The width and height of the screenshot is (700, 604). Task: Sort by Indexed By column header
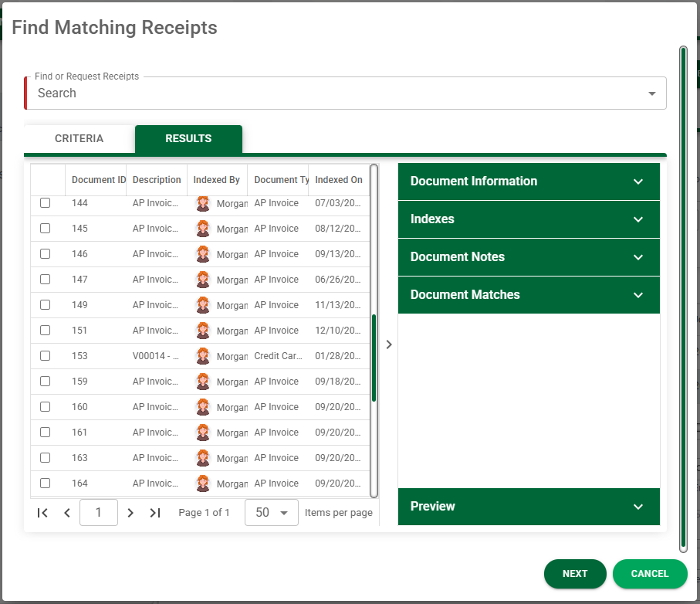(217, 180)
